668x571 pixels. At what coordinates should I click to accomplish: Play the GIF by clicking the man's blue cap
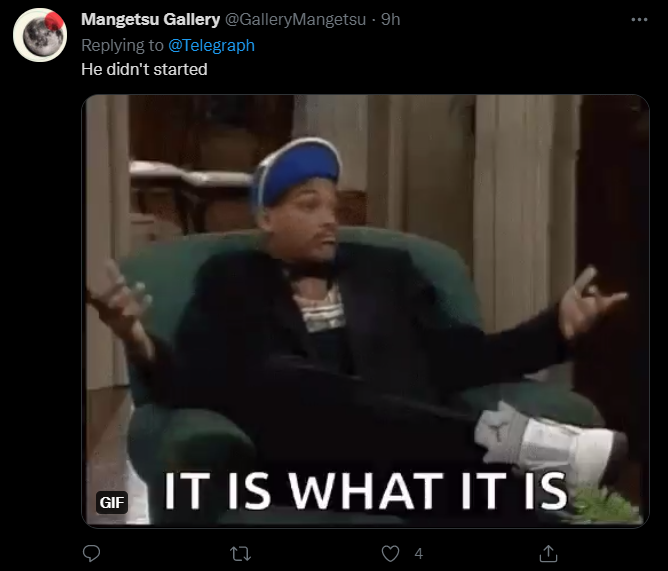(x=297, y=170)
